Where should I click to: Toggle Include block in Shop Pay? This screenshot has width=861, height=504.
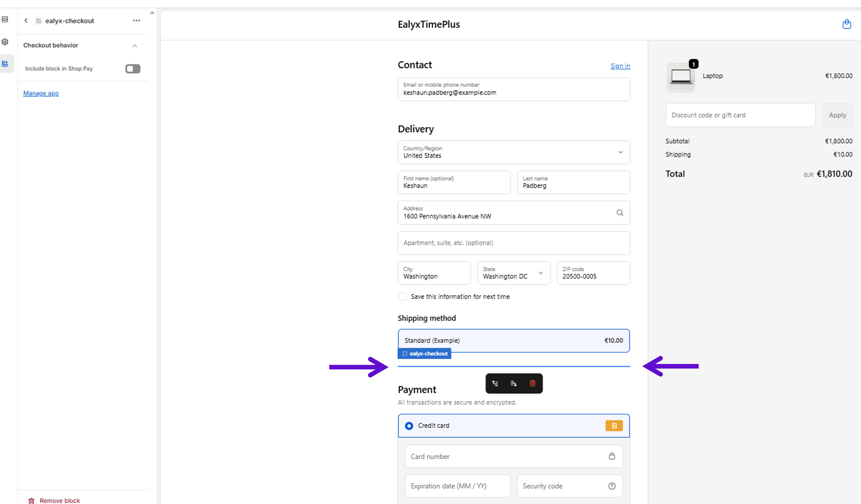(x=133, y=69)
